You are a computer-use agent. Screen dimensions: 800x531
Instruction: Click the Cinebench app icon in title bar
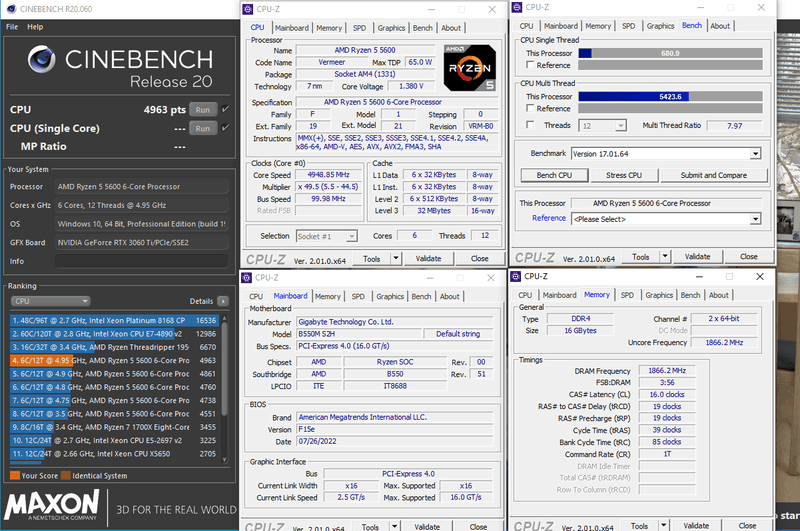(11, 9)
